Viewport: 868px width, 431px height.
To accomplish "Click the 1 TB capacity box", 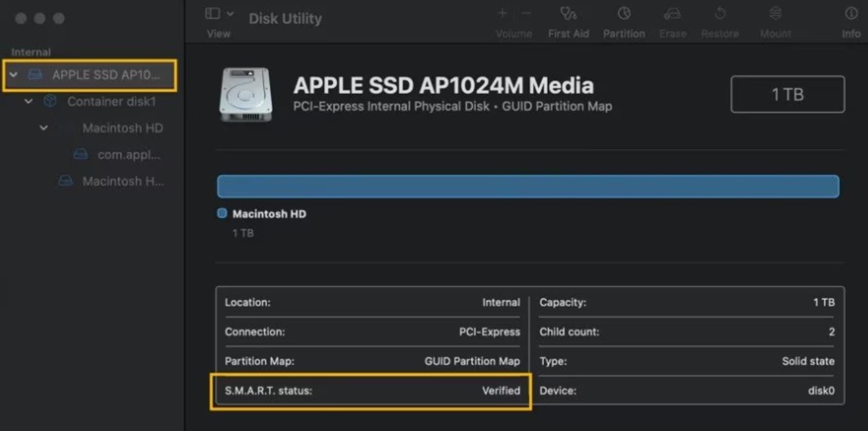I will [x=788, y=95].
